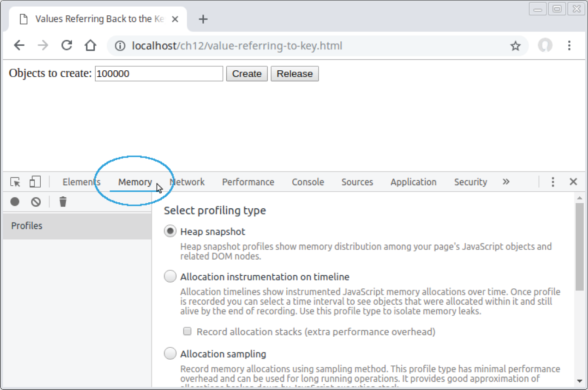
Task: Click the Objects to create input field
Action: click(x=158, y=73)
